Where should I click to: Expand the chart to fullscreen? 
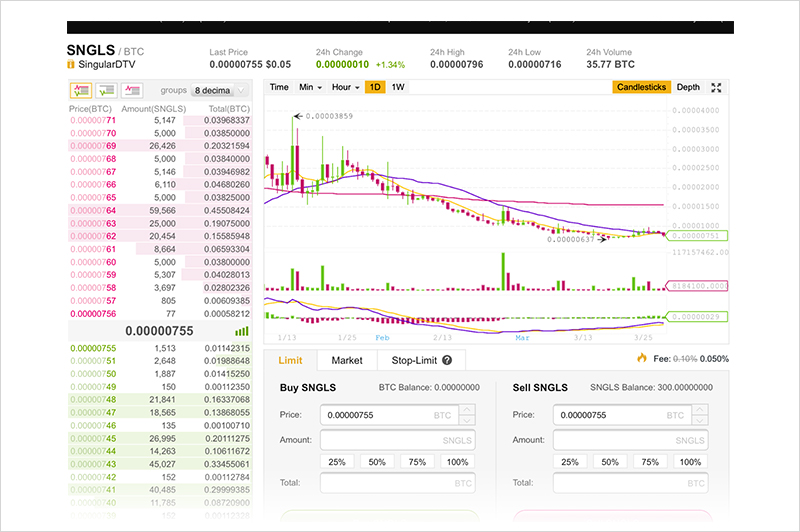point(716,87)
